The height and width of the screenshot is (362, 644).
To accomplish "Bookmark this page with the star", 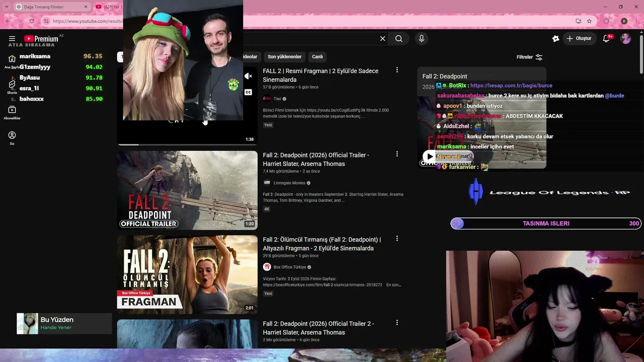I will point(590,21).
